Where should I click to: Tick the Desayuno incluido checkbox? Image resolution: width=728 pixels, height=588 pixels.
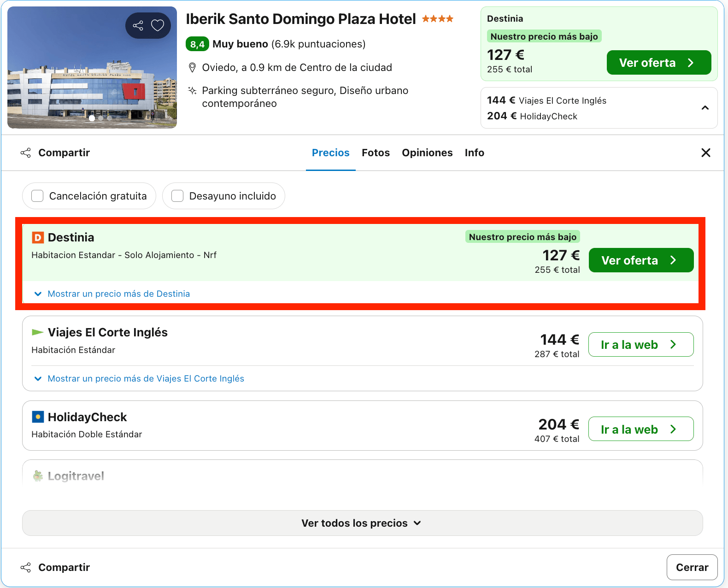tap(177, 196)
